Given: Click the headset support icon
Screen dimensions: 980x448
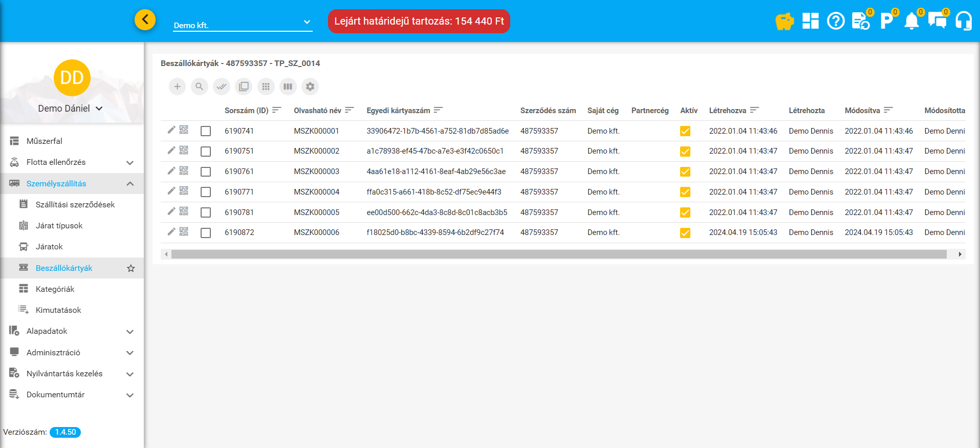Looking at the screenshot, I should coord(963,22).
